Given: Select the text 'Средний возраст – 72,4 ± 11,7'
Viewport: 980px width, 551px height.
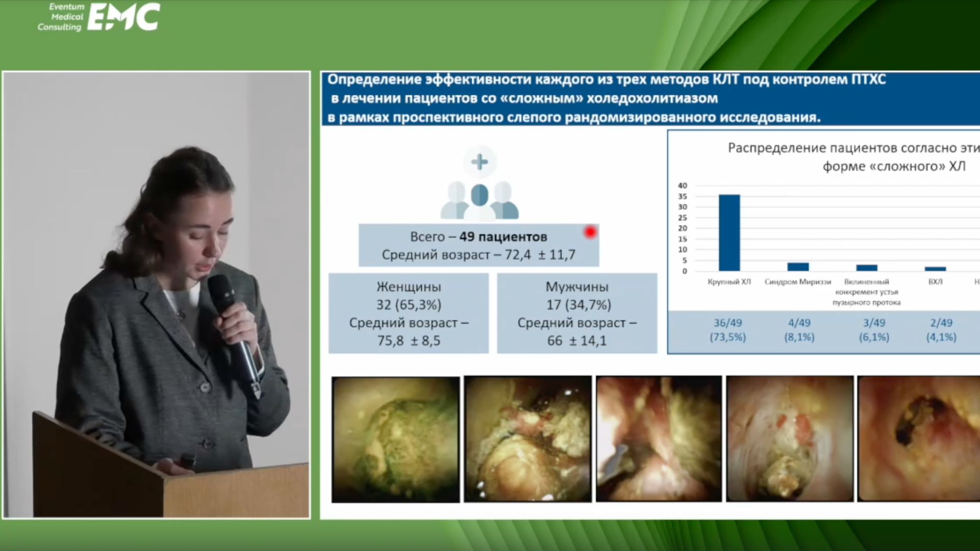Looking at the screenshot, I should (479, 255).
